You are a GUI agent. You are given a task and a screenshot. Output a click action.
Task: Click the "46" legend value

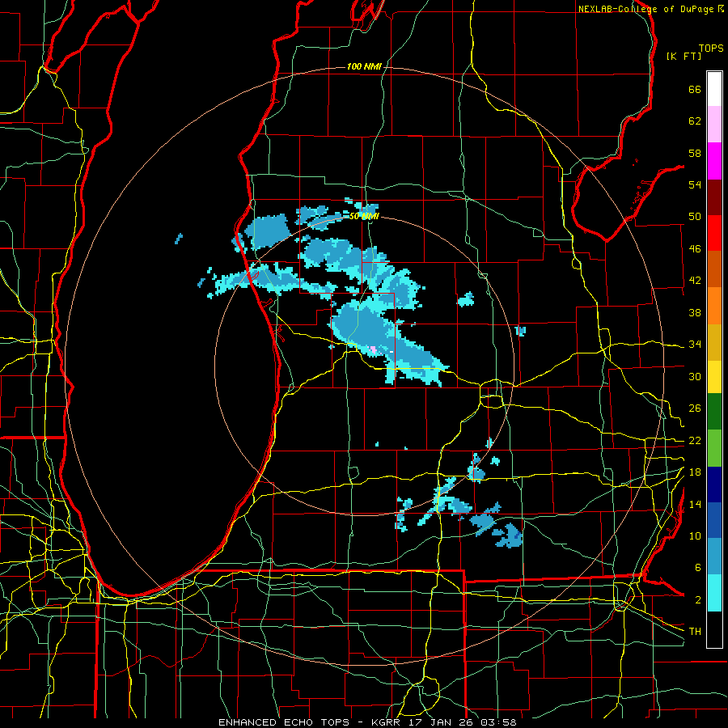[695, 249]
